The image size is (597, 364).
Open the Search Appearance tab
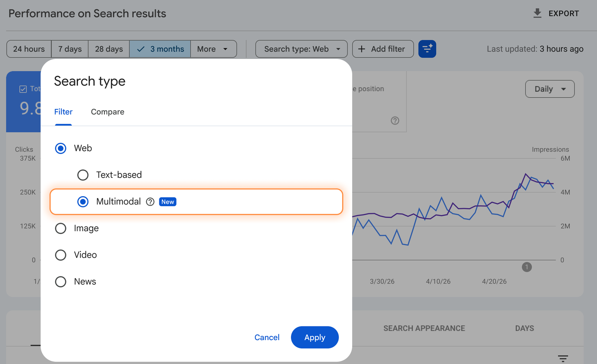click(424, 328)
